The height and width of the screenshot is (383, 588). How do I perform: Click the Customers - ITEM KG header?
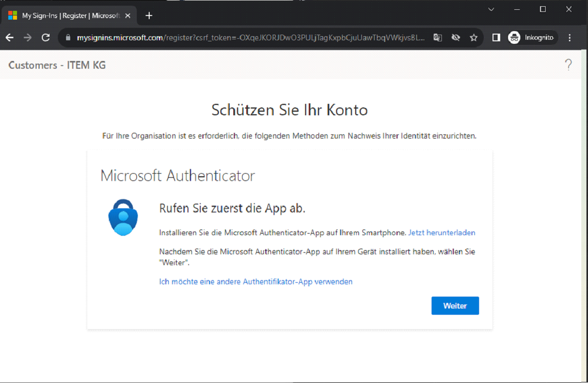pos(57,65)
